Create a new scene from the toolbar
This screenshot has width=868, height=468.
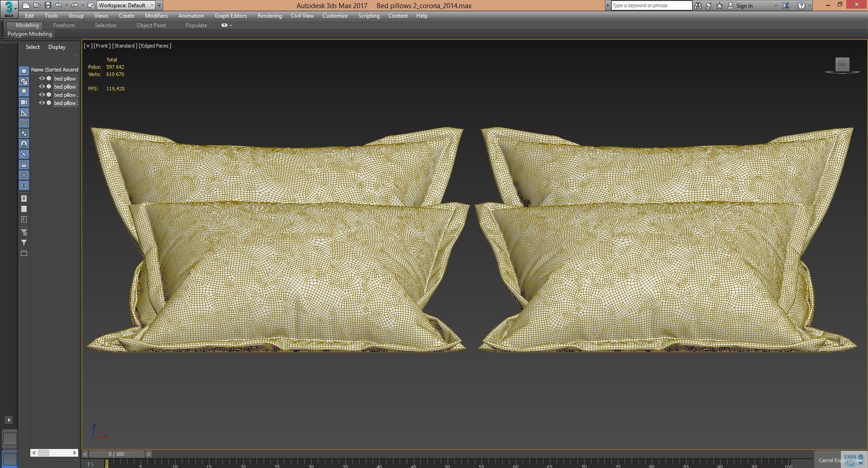point(26,5)
